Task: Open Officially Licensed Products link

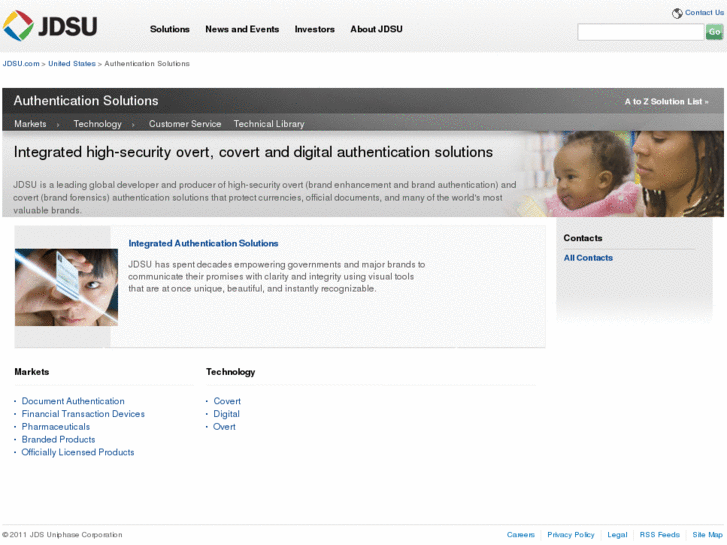Action: 78,452
